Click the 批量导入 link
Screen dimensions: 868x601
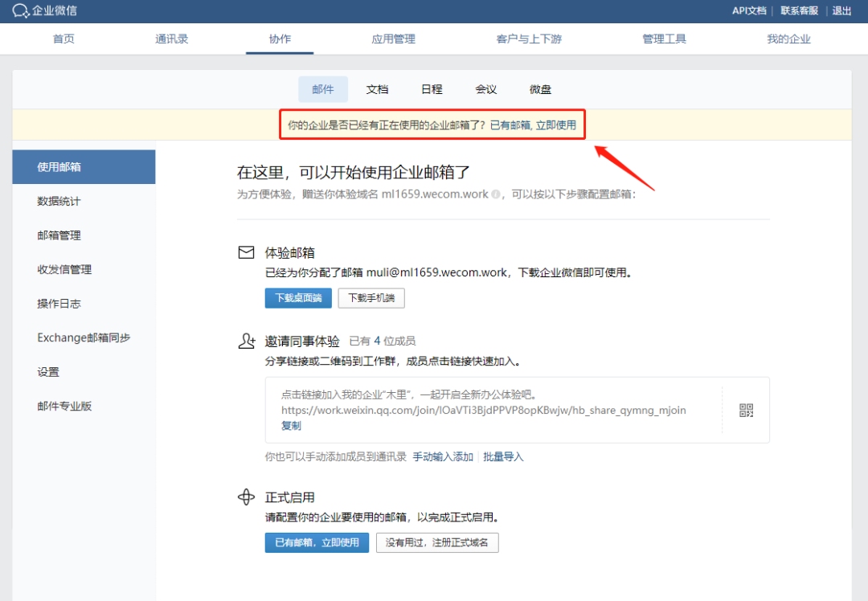click(x=503, y=456)
